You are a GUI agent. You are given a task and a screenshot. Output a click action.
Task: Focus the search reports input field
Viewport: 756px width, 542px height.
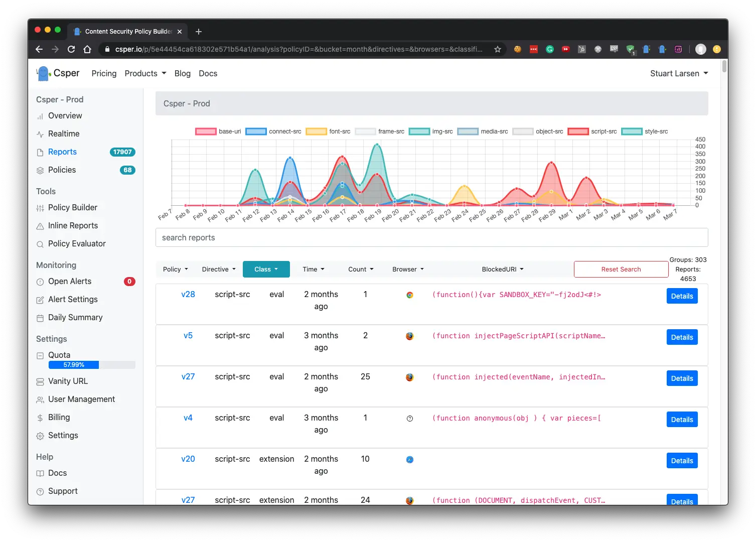pyautogui.click(x=432, y=238)
